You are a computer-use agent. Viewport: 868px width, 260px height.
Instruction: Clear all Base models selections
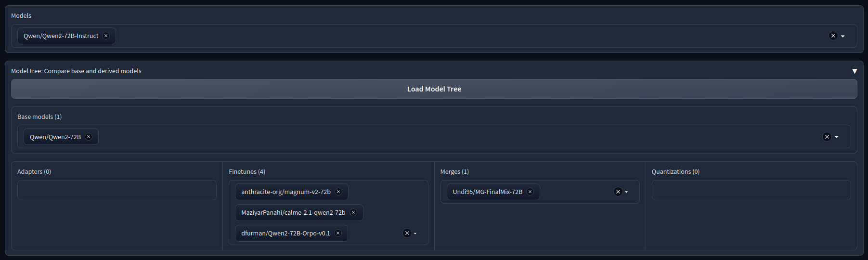(827, 137)
